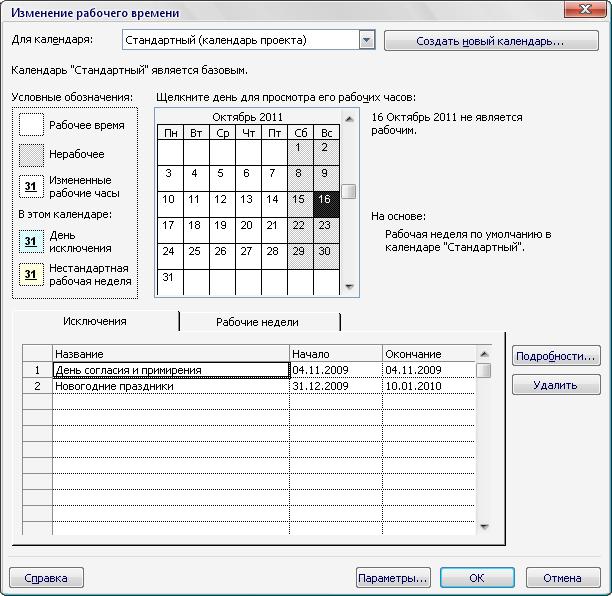Select October 2 in the calendar

[326, 152]
